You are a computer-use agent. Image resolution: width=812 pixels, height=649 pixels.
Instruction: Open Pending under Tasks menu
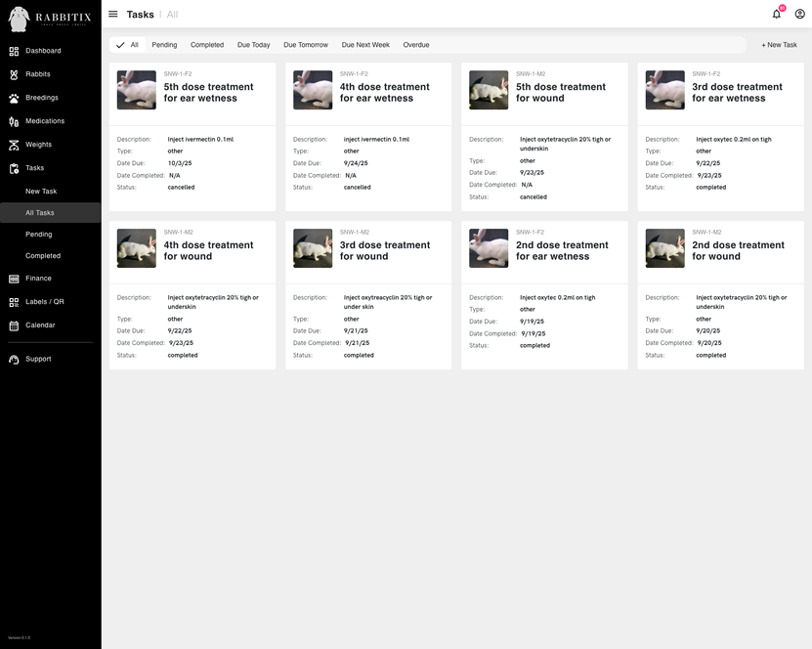click(x=43, y=233)
